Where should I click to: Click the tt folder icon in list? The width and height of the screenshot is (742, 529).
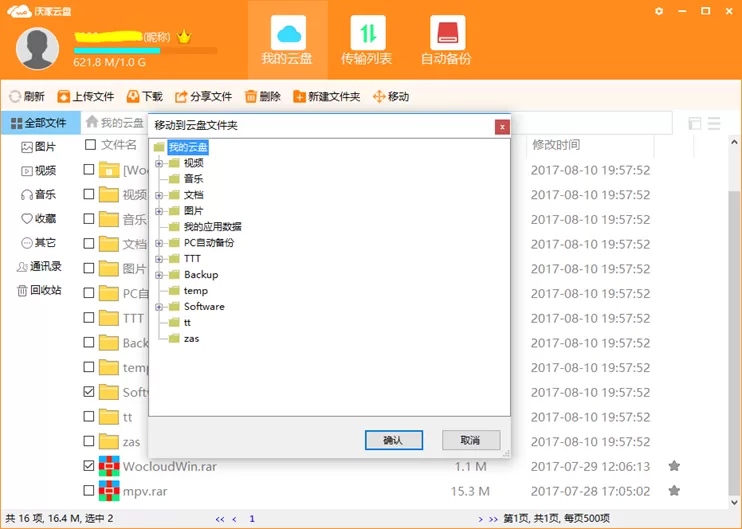[109, 417]
